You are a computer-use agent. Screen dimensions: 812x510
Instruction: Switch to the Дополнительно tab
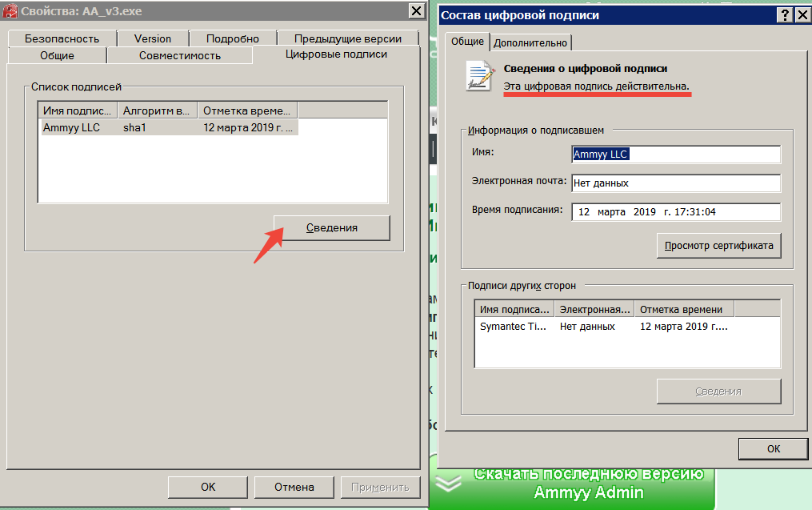pos(530,43)
